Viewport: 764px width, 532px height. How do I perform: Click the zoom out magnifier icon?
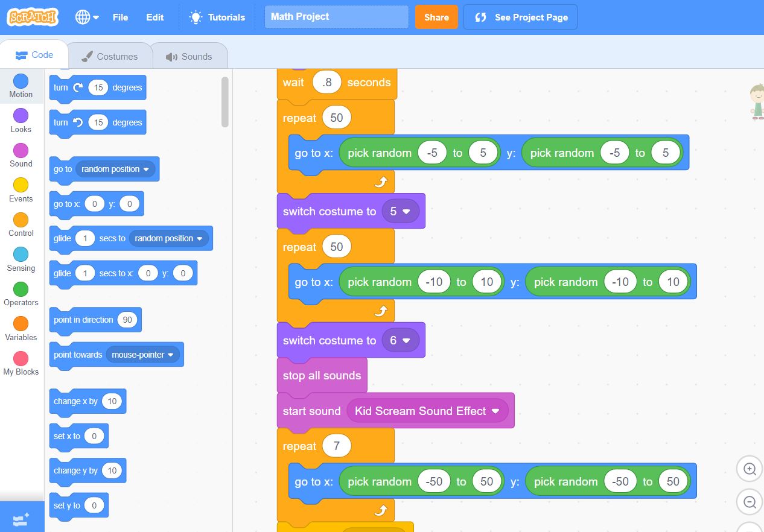(x=750, y=502)
